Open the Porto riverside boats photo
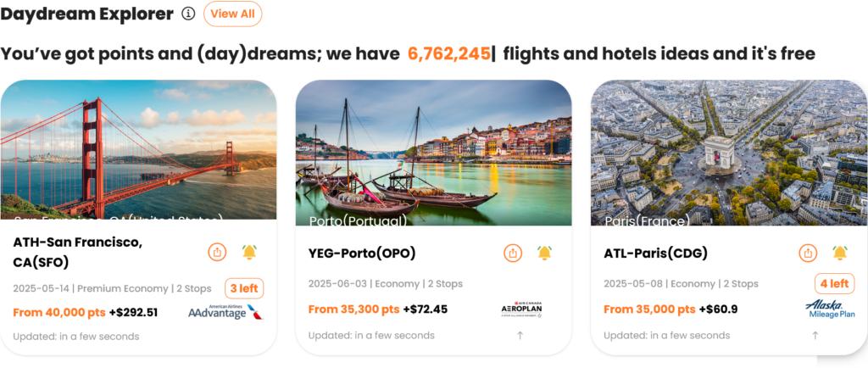 [433, 153]
